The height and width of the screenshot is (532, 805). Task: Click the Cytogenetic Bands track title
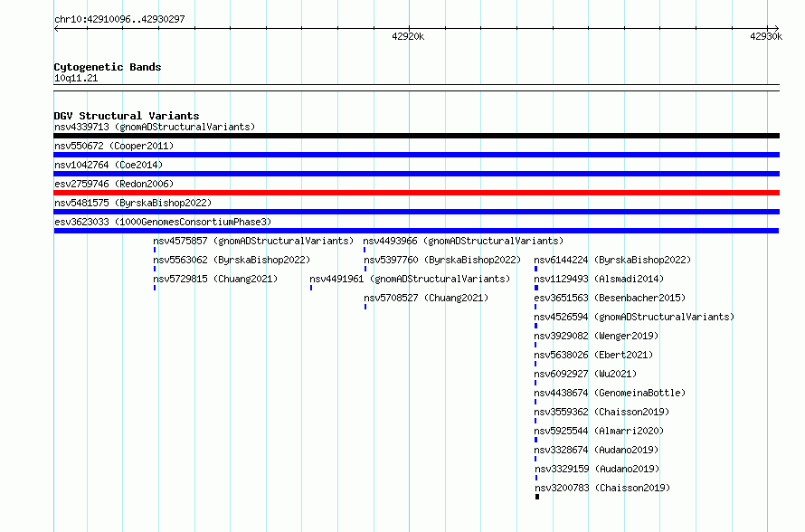(108, 67)
